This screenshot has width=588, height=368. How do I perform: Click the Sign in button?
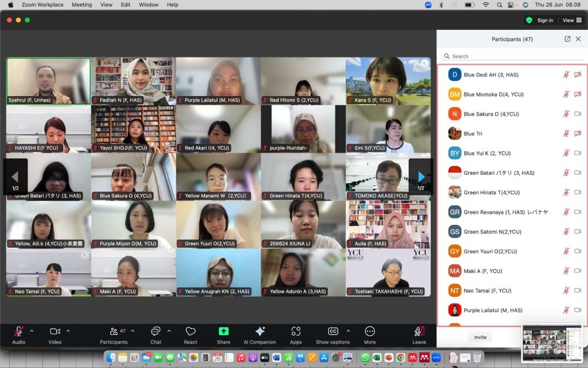545,20
